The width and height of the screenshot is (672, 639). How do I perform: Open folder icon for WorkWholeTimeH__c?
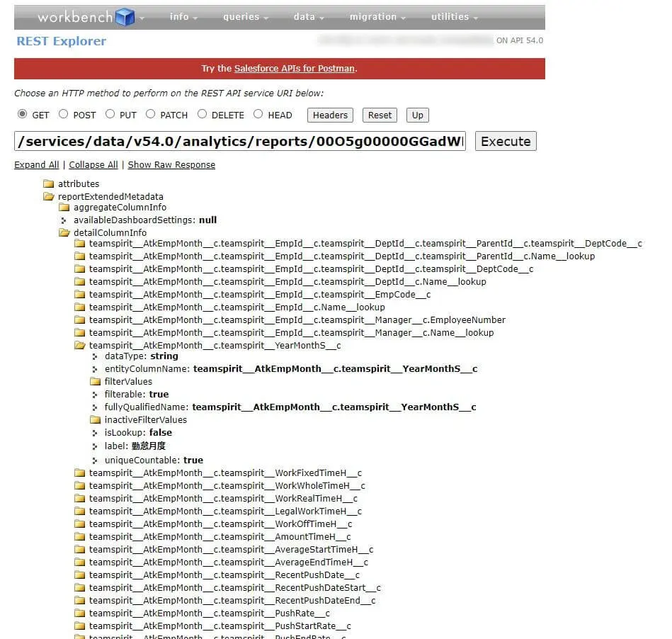(80, 486)
